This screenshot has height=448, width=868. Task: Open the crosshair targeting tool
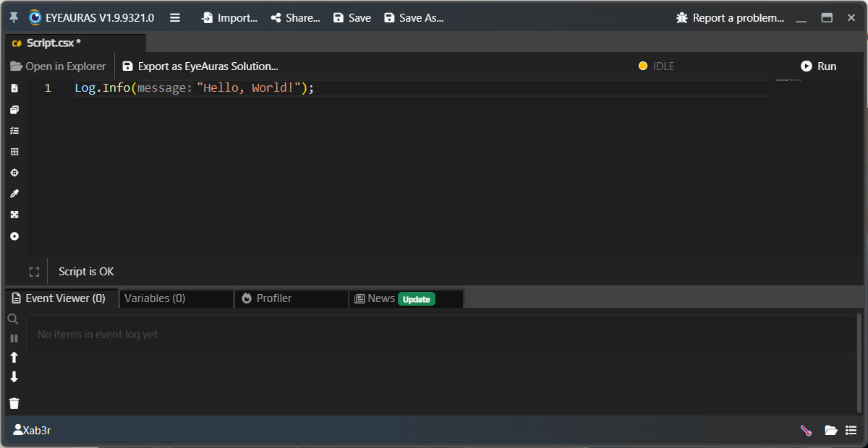tap(14, 172)
